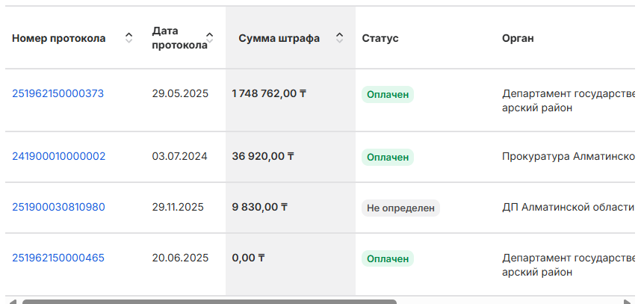Click the Не определен status badge
The image size is (644, 304).
[400, 208]
